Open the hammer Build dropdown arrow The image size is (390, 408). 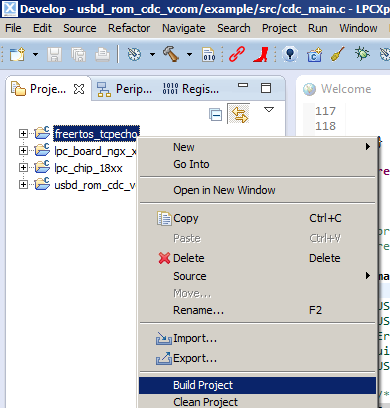tap(189, 54)
